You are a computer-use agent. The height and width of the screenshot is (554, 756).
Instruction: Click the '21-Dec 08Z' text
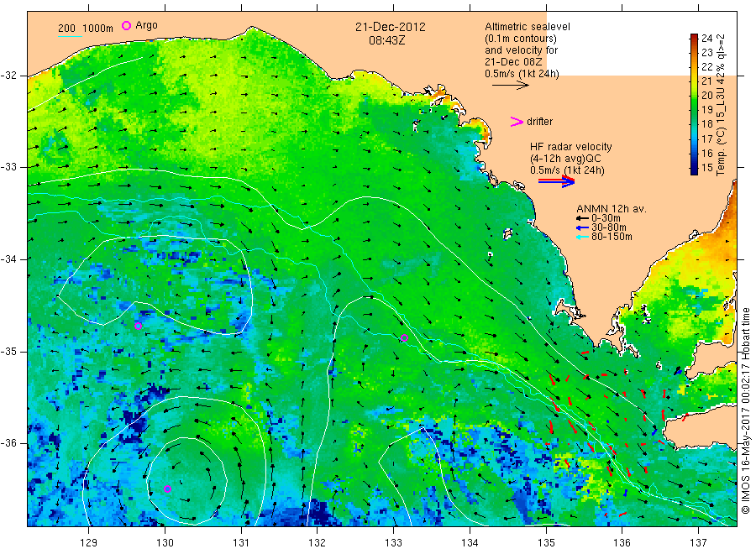click(x=513, y=62)
